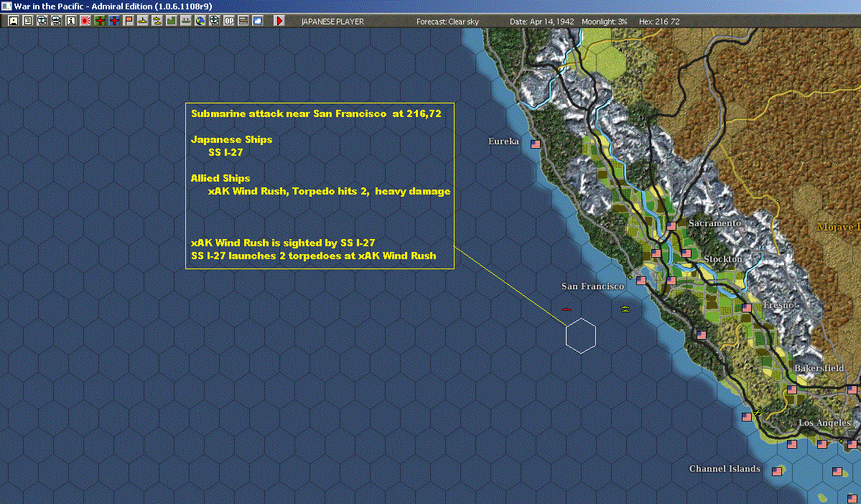Click the American flag beside Channel Islands label
This screenshot has height=504, width=861.
coord(777,472)
